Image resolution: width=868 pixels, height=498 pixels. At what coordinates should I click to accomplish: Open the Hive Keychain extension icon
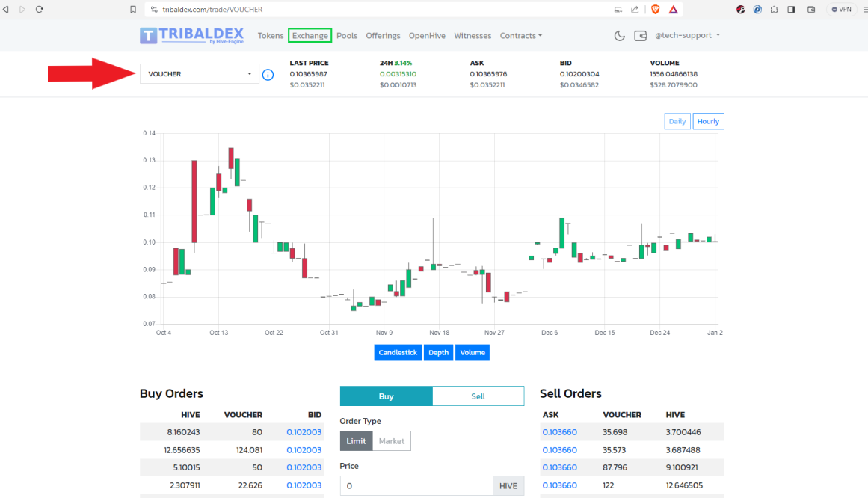coord(741,10)
